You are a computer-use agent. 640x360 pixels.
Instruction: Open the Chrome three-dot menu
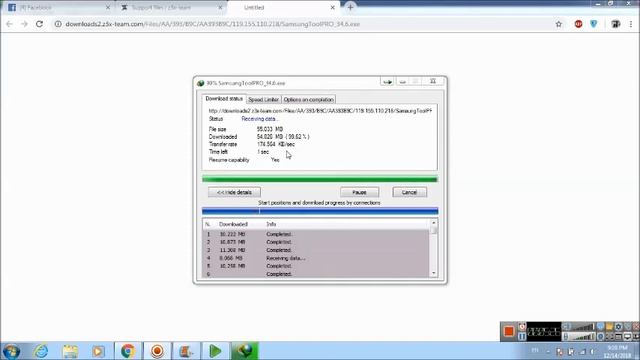(x=631, y=24)
